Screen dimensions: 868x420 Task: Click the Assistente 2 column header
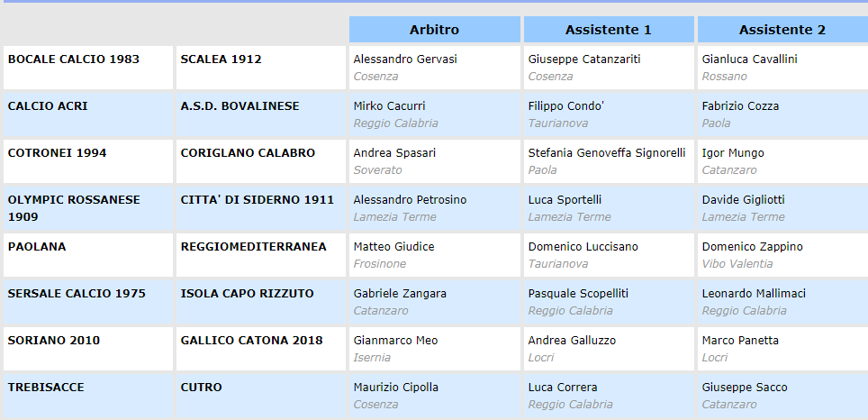point(782,30)
